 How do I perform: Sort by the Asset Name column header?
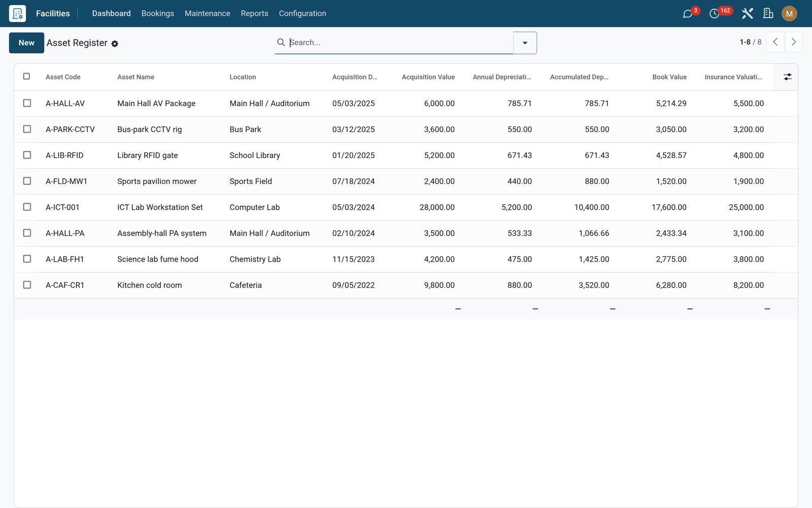[x=136, y=77]
